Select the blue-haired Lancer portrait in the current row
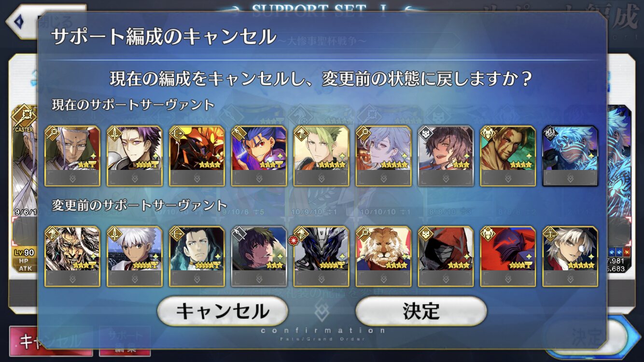Screen dimensions: 644x362 click(259, 156)
